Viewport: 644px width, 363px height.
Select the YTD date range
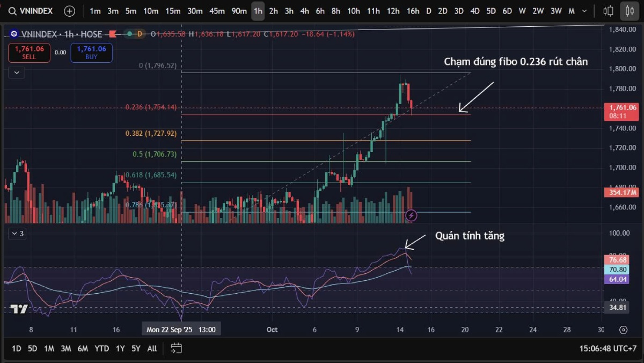coord(101,349)
